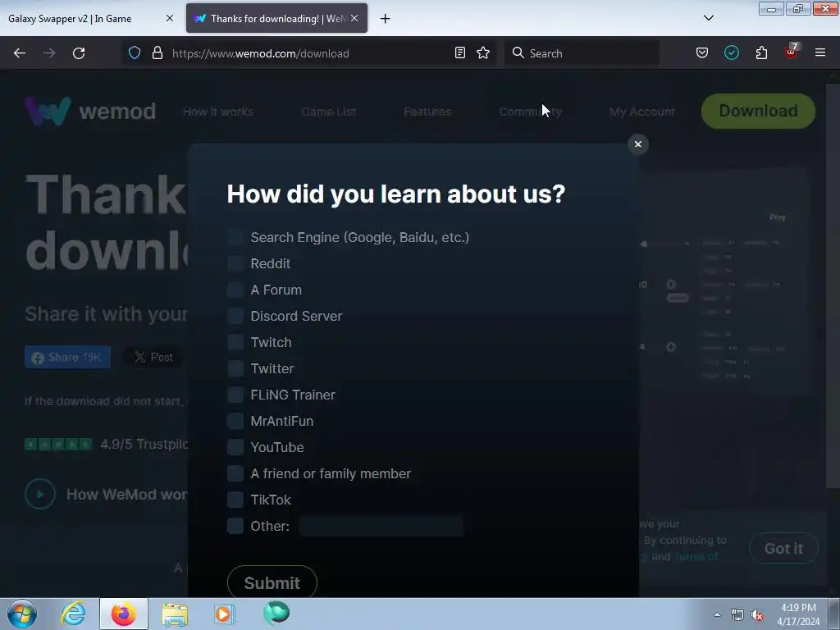840x630 pixels.
Task: Check the Discord Server option
Action: click(x=235, y=316)
